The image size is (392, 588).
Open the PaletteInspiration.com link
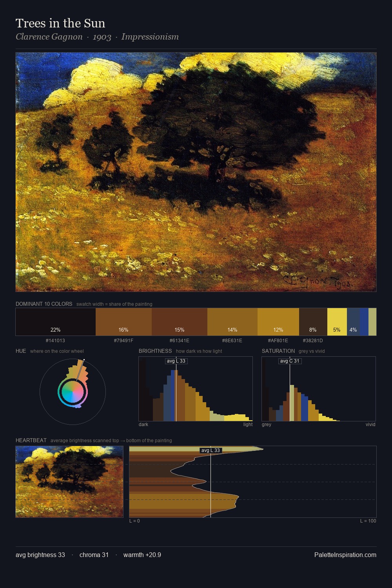345,555
